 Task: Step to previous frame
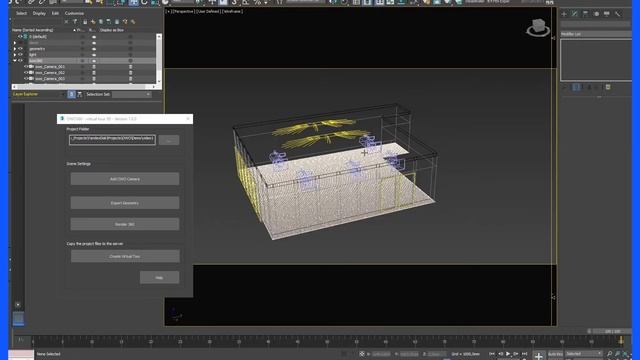[x=500, y=354]
